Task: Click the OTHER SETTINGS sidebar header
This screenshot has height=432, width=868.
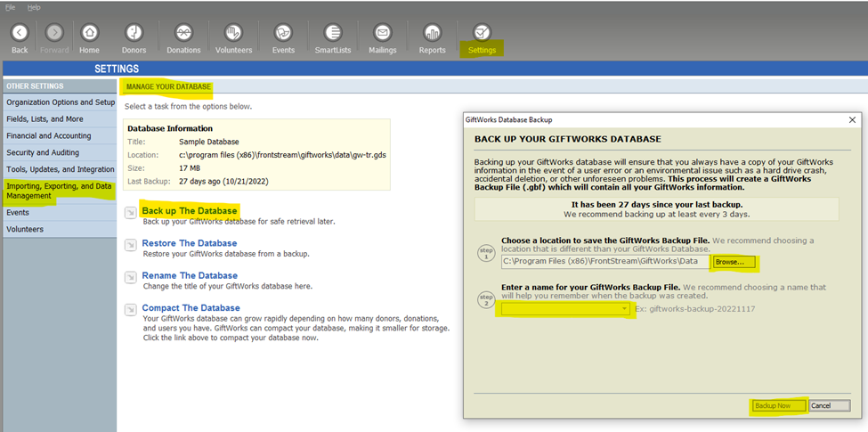Action: [35, 86]
